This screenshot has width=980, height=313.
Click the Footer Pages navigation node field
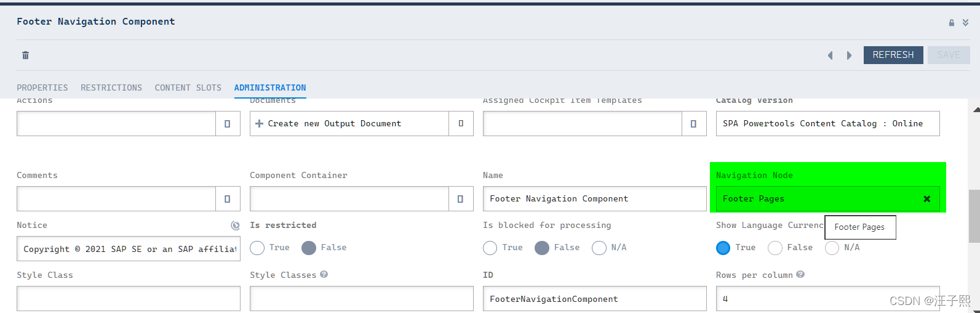[827, 199]
